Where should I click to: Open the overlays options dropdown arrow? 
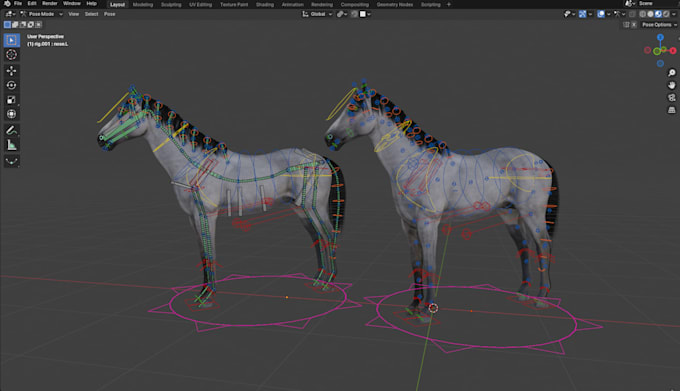pyautogui.click(x=608, y=14)
